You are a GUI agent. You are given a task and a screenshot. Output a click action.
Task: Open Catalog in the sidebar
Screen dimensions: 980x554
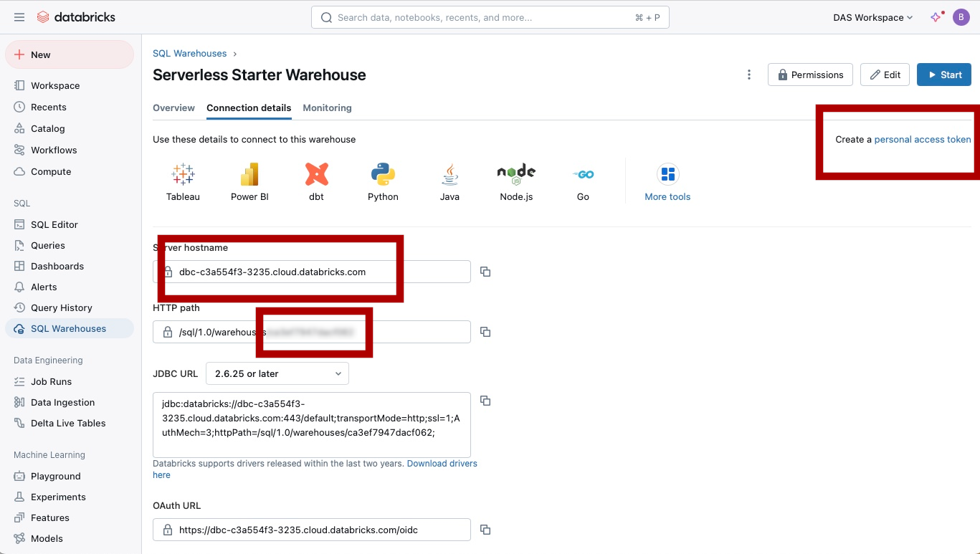(69, 128)
